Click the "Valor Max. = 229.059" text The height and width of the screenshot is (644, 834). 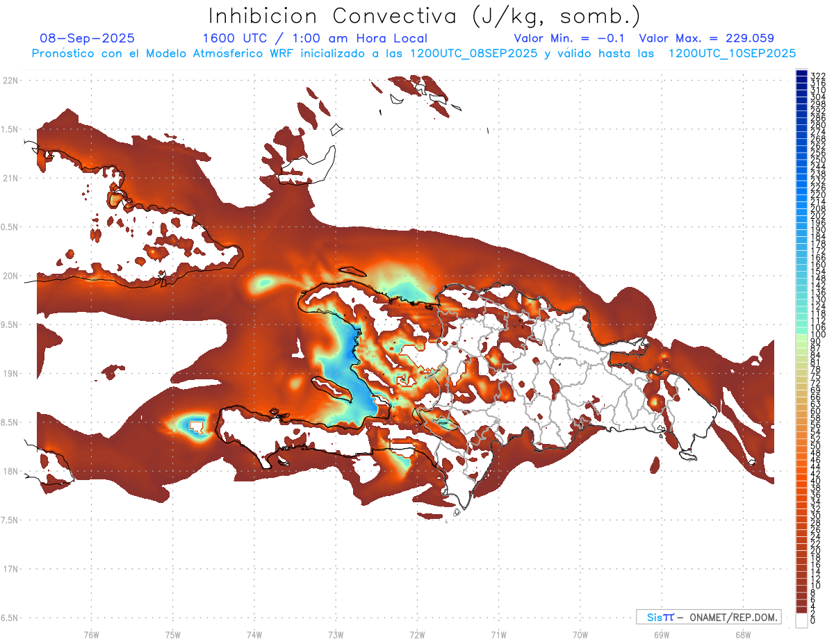[706, 38]
